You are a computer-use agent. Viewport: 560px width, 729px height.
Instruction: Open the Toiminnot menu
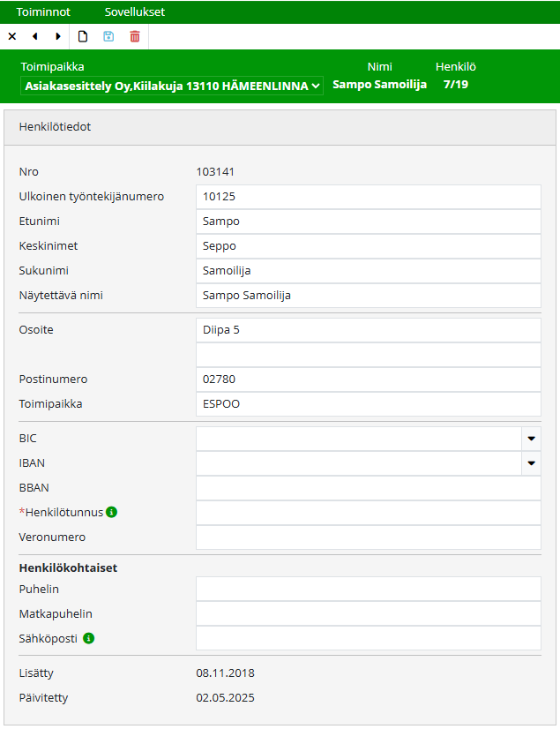[x=43, y=12]
